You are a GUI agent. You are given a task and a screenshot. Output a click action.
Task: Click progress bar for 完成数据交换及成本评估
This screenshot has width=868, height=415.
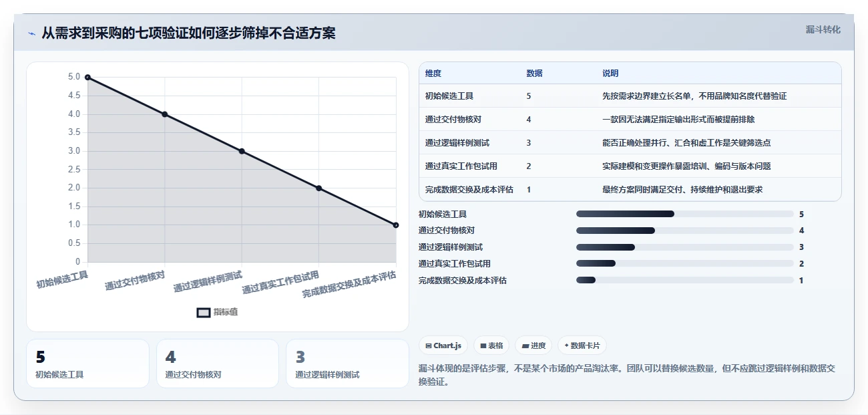click(684, 281)
